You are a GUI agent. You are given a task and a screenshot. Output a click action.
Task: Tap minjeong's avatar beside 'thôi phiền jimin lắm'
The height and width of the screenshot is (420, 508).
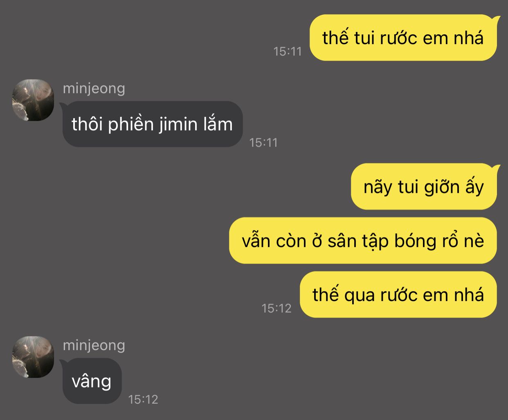click(33, 100)
